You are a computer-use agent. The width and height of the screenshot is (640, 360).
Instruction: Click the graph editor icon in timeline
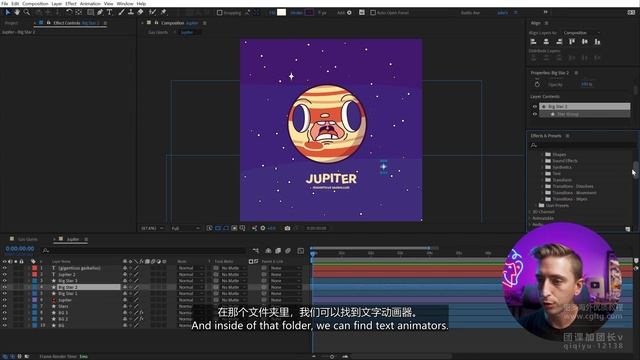coord(300,251)
